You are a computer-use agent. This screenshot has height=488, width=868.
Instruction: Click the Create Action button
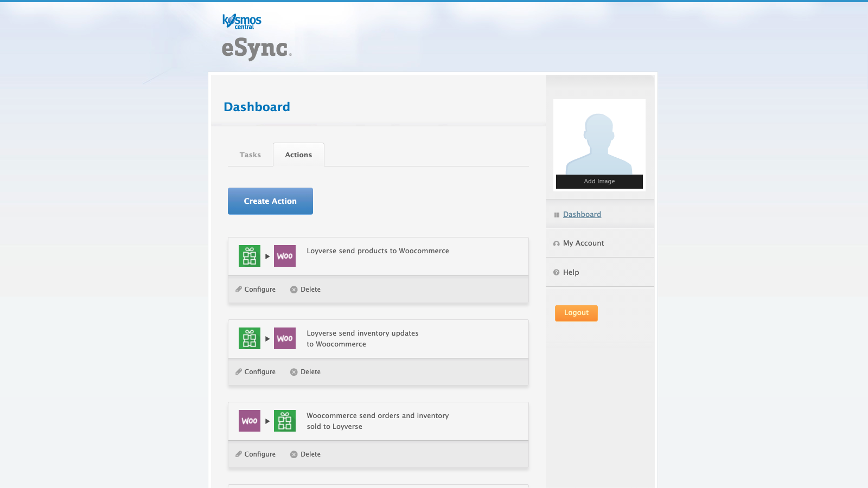click(270, 201)
